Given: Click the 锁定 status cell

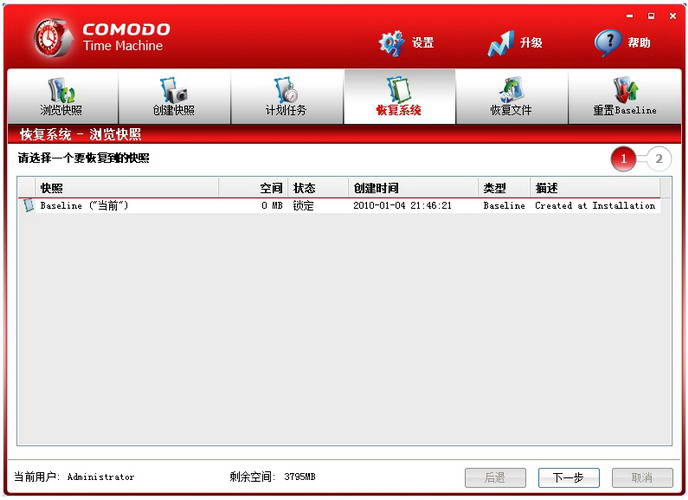Looking at the screenshot, I should 303,205.
